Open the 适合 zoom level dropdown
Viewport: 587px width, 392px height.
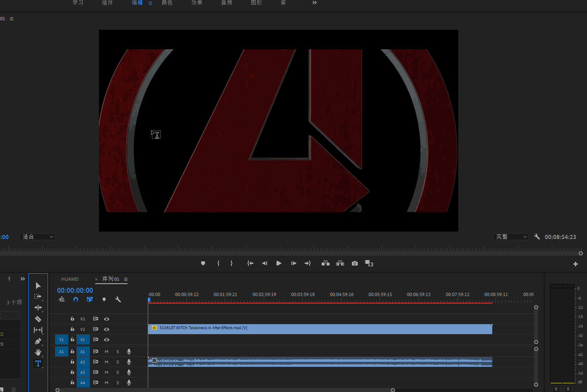tap(38, 237)
